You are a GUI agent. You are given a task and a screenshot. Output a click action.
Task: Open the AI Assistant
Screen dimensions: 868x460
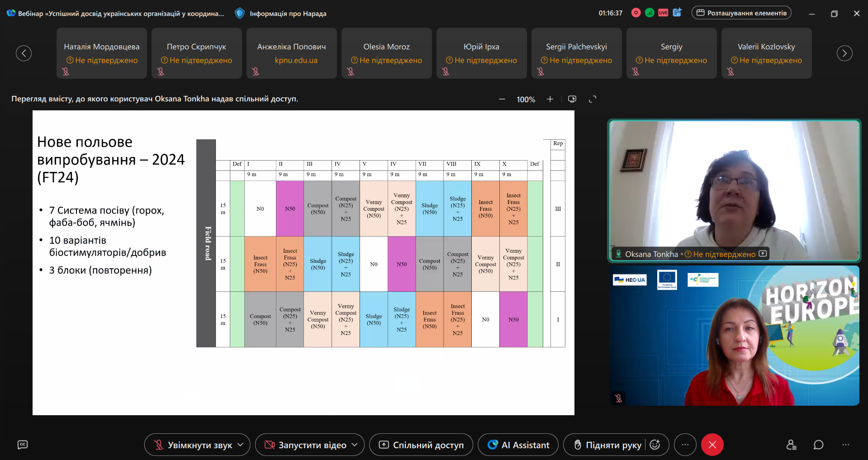coord(518,445)
